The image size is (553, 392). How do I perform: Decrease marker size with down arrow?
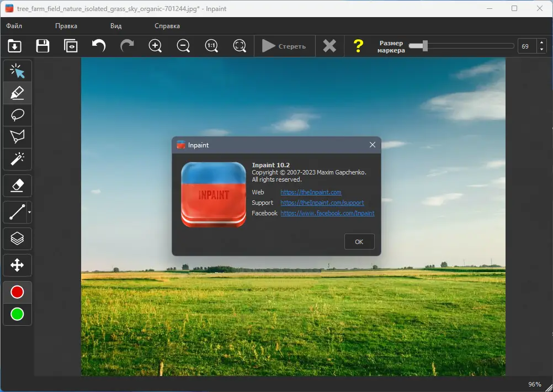pyautogui.click(x=541, y=50)
